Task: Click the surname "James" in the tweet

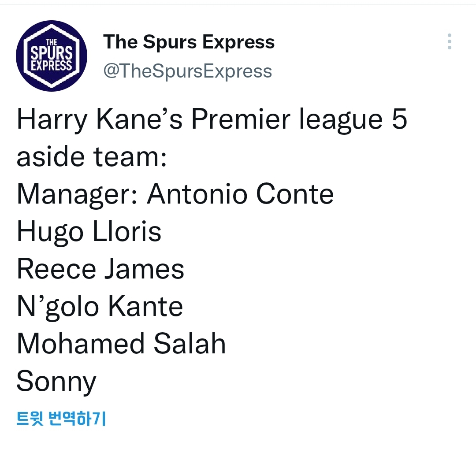Action: 144,269
